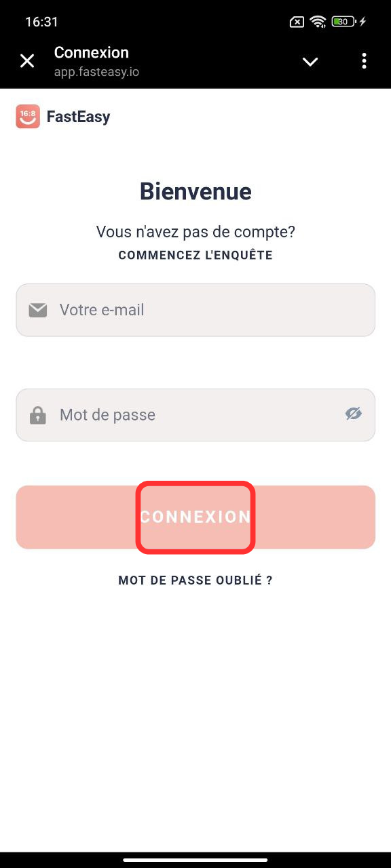The height and width of the screenshot is (868, 391).
Task: Open the three-dot overflow menu
Action: point(365,62)
